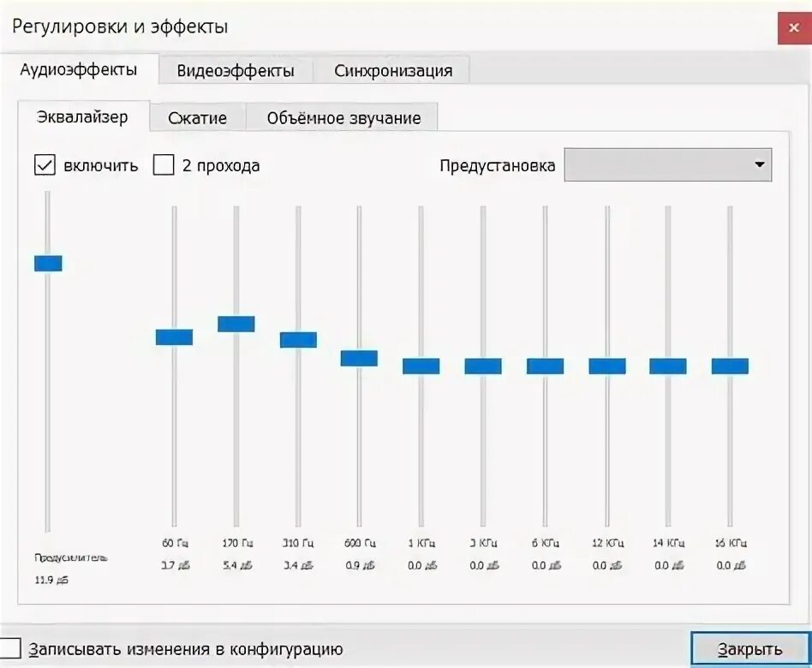Click the 5.4 дБ value under 170 Гц
Screen dimensions: 812x668
[238, 565]
